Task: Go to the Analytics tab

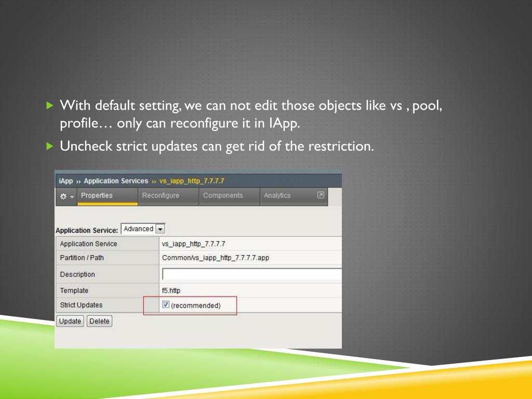Action: 277,196
